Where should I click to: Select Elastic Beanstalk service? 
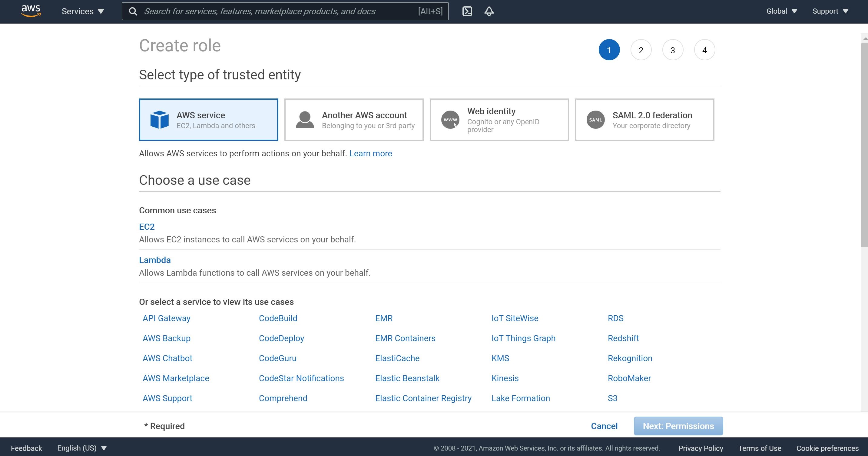(x=407, y=378)
